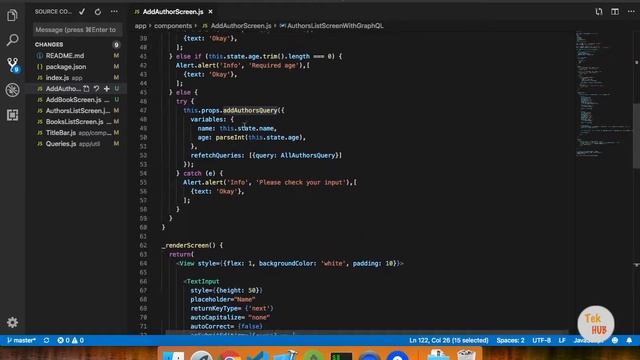This screenshot has width=640, height=360.
Task: Open the editor more actions menu
Action: click(x=631, y=12)
